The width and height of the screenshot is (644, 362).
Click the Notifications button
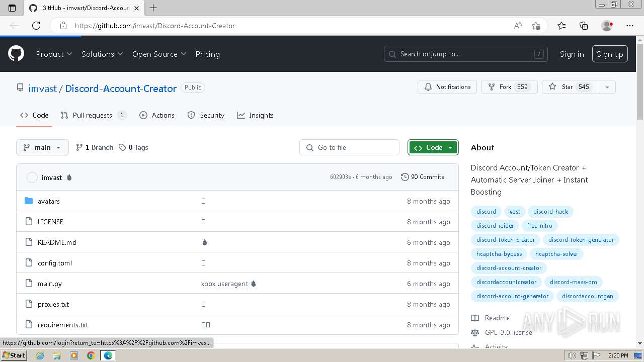click(x=447, y=87)
